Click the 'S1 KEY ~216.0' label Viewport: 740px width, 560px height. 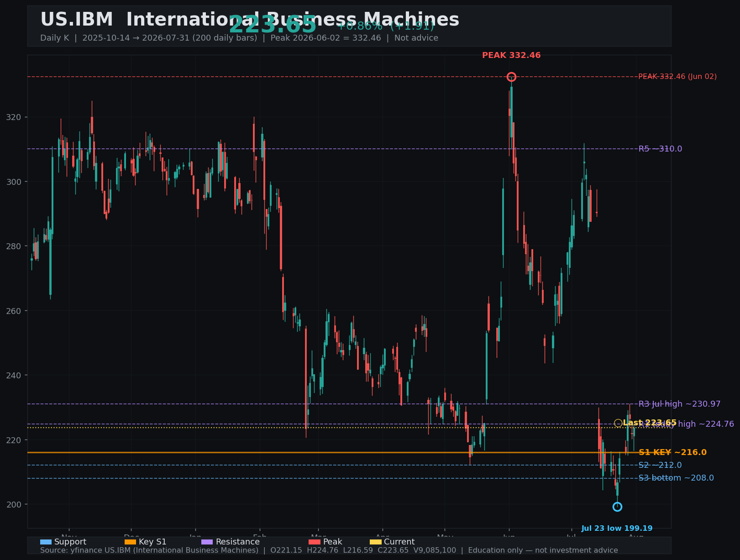click(x=672, y=452)
